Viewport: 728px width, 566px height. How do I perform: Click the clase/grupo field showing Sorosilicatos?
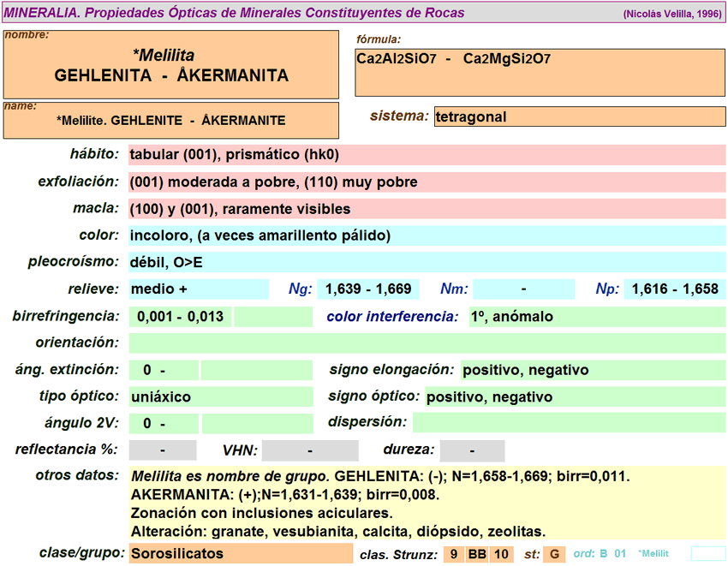pos(240,553)
